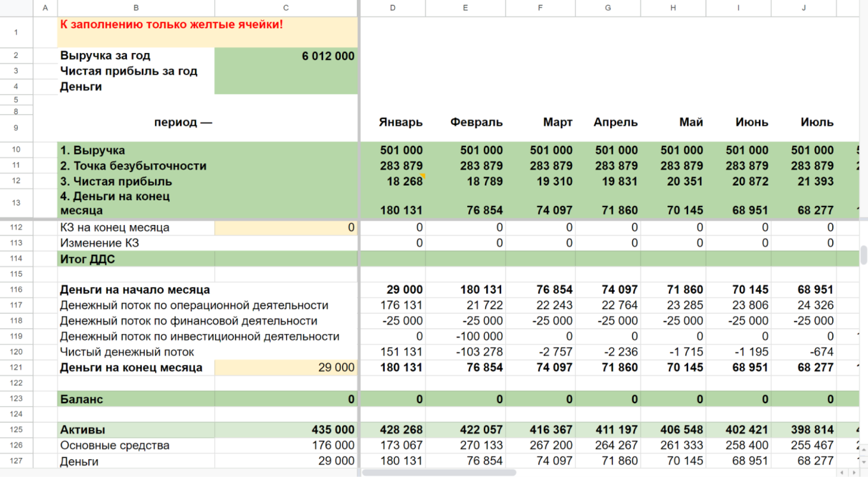Click the February investment cash flow cell -100 000

(x=465, y=337)
